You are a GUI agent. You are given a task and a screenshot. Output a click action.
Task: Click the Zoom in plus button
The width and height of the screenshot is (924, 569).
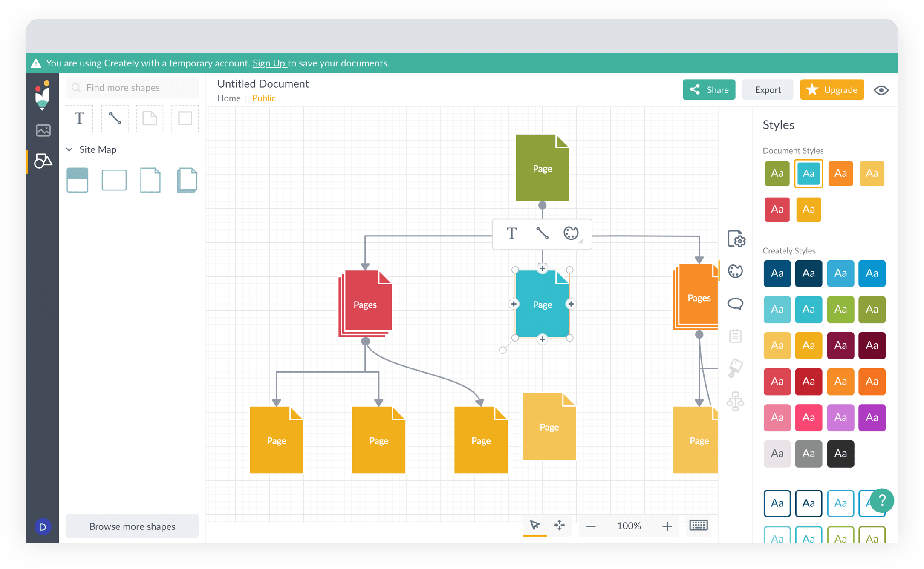click(x=666, y=526)
